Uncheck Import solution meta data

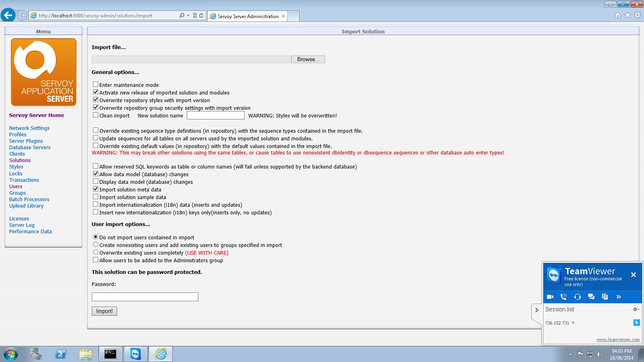pos(95,189)
